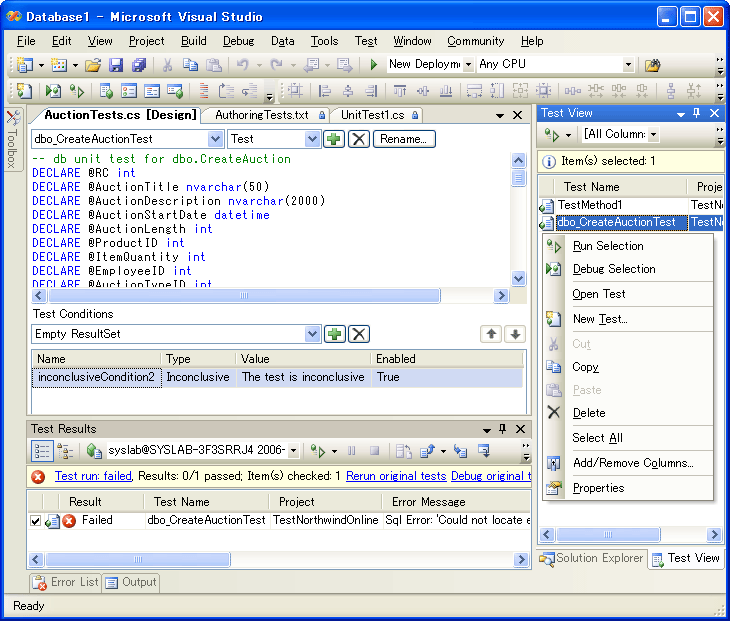The width and height of the screenshot is (730, 621).
Task: Open the Error List tab
Action: pos(66,582)
